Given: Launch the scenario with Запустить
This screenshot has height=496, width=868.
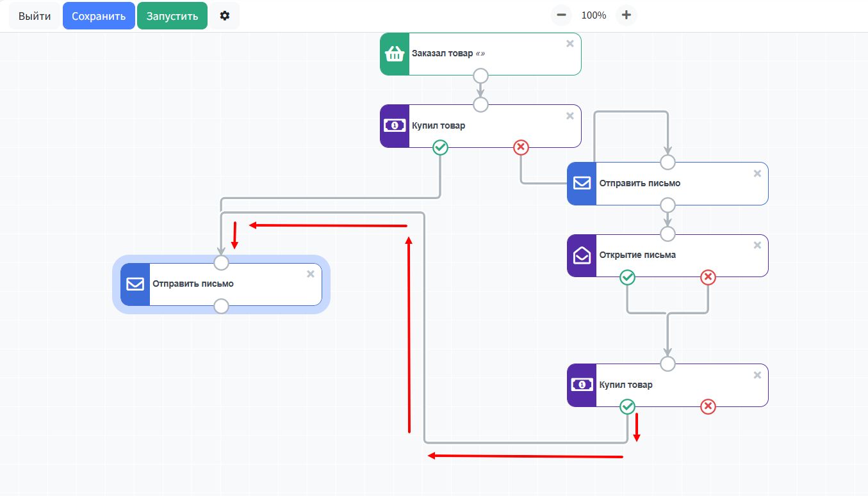Looking at the screenshot, I should coord(172,16).
